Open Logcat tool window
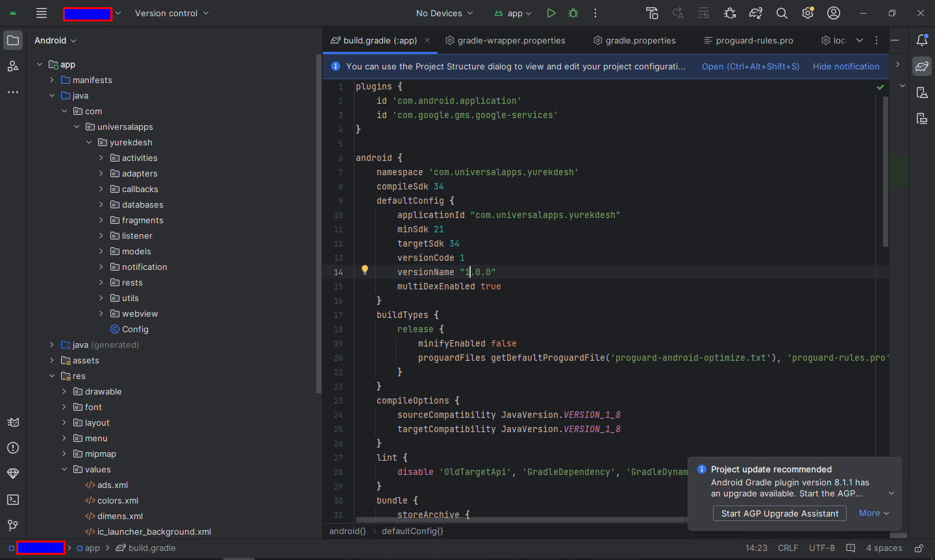 [x=13, y=422]
